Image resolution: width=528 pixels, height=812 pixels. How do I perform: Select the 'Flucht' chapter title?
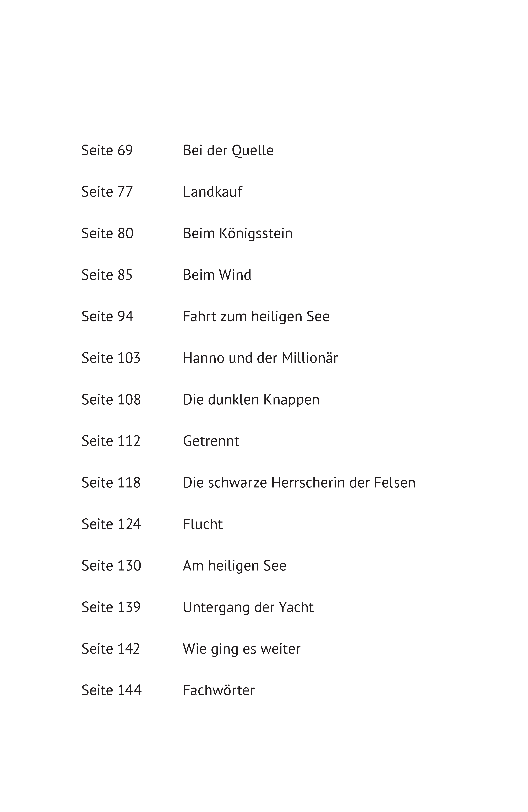click(203, 524)
